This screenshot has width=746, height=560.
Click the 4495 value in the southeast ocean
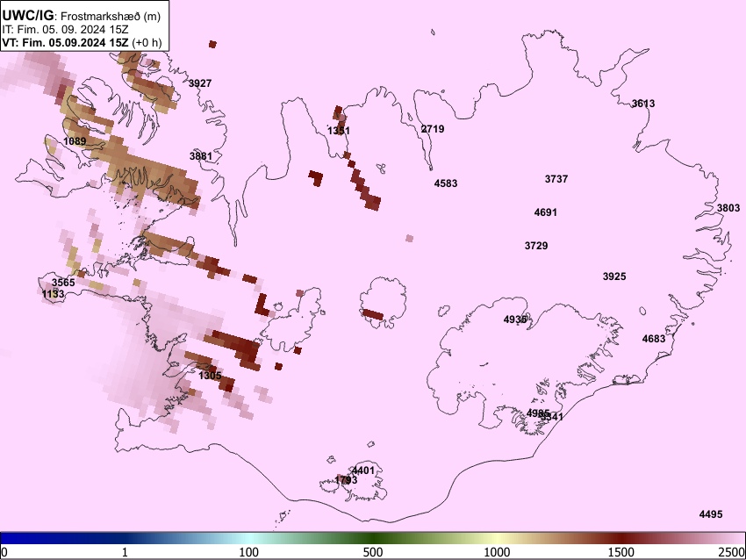(x=711, y=514)
